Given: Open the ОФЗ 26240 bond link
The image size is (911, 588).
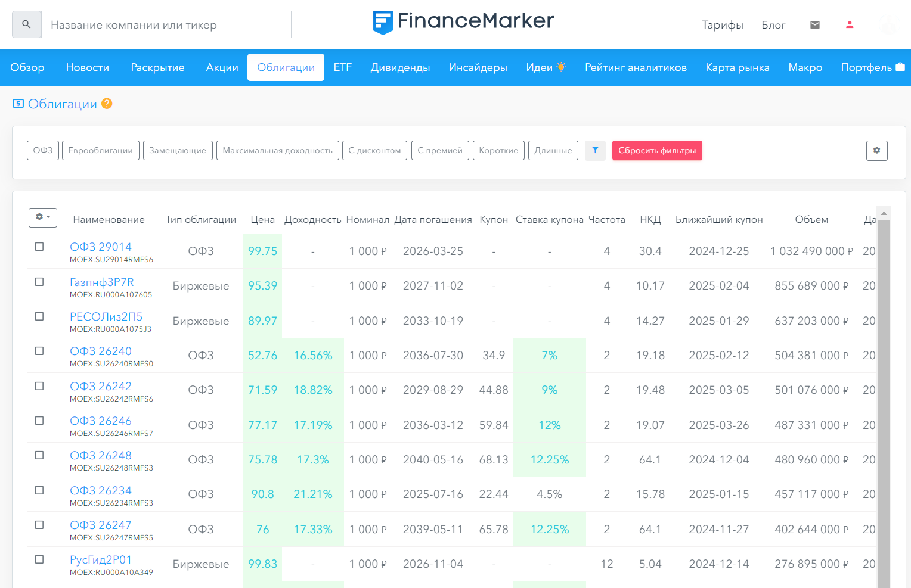Looking at the screenshot, I should [100, 351].
